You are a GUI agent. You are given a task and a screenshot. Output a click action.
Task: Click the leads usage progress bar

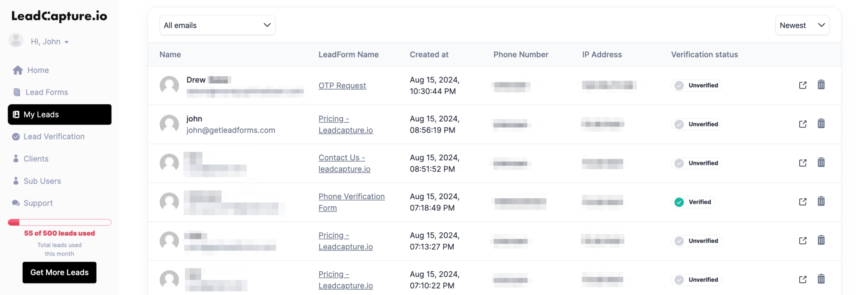pos(59,222)
